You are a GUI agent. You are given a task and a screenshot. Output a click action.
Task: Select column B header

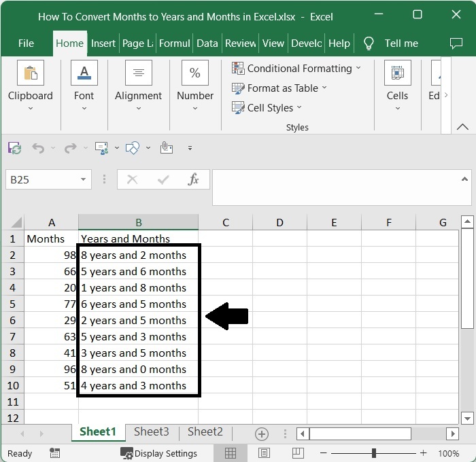[139, 222]
